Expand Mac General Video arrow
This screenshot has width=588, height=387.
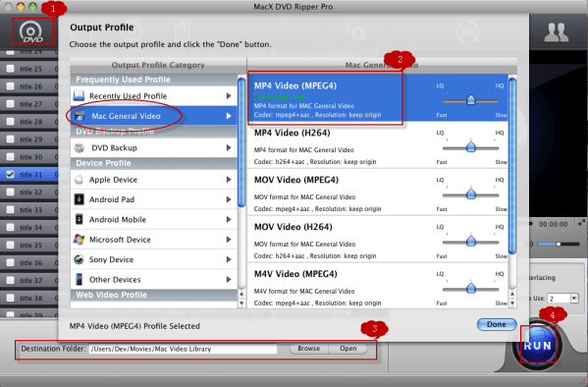(229, 116)
